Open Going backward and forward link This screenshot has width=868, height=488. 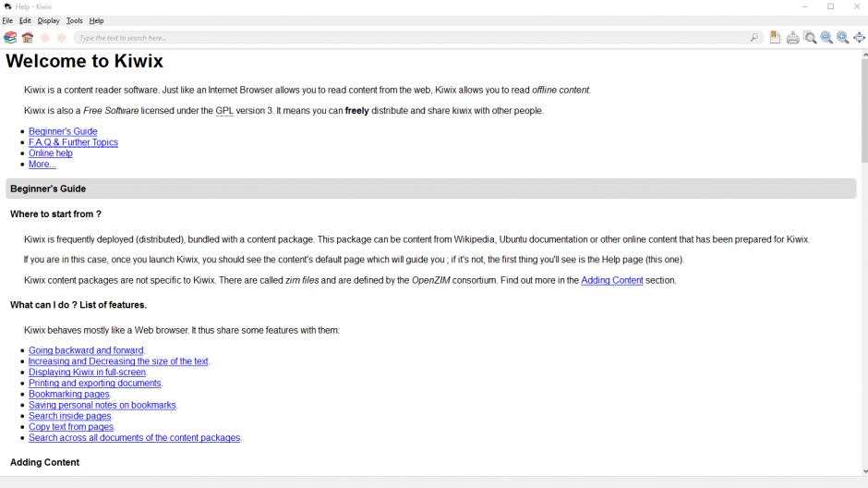86,350
